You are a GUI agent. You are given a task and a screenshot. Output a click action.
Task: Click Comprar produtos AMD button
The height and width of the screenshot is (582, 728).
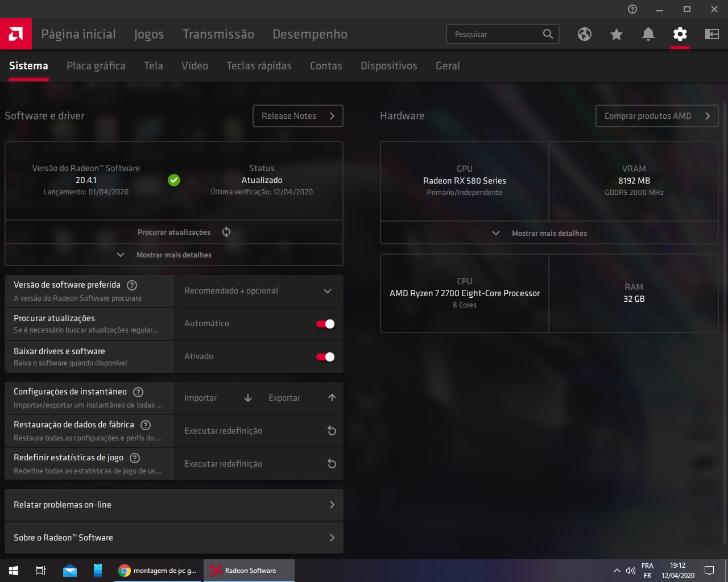656,116
